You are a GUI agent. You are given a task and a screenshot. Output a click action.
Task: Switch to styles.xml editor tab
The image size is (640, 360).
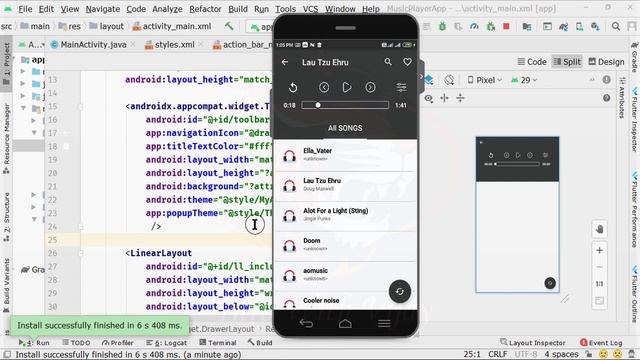[x=174, y=44]
